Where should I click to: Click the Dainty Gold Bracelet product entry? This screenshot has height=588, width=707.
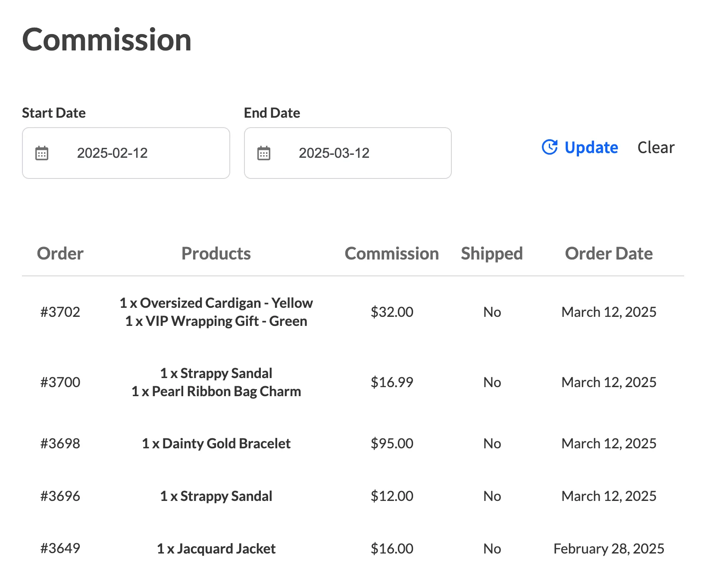[x=216, y=443]
